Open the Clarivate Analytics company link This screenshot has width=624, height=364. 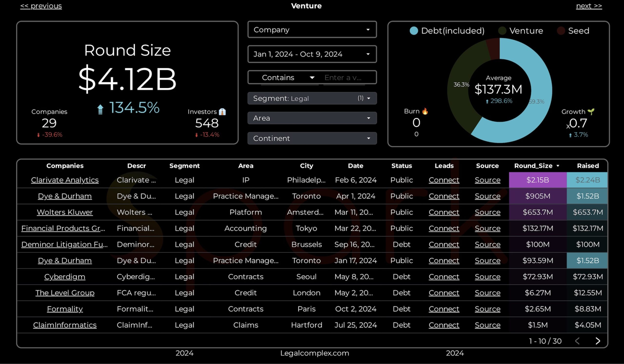(x=65, y=180)
